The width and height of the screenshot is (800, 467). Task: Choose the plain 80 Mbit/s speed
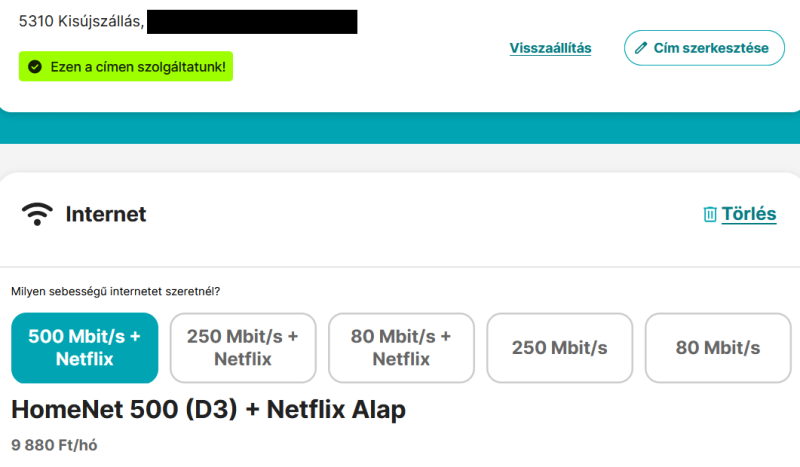717,348
